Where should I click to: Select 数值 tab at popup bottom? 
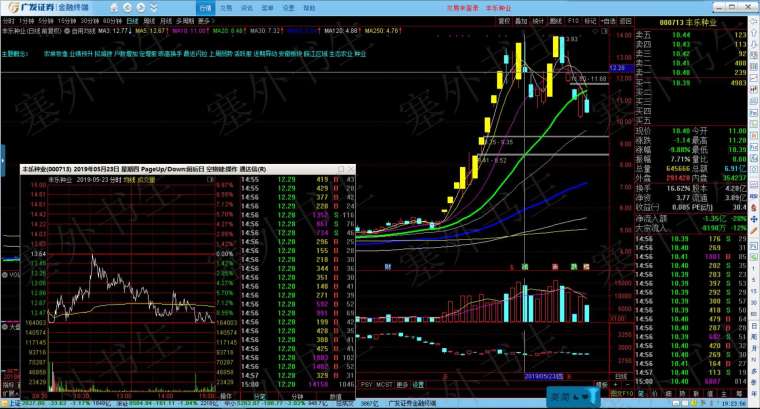coord(335,396)
